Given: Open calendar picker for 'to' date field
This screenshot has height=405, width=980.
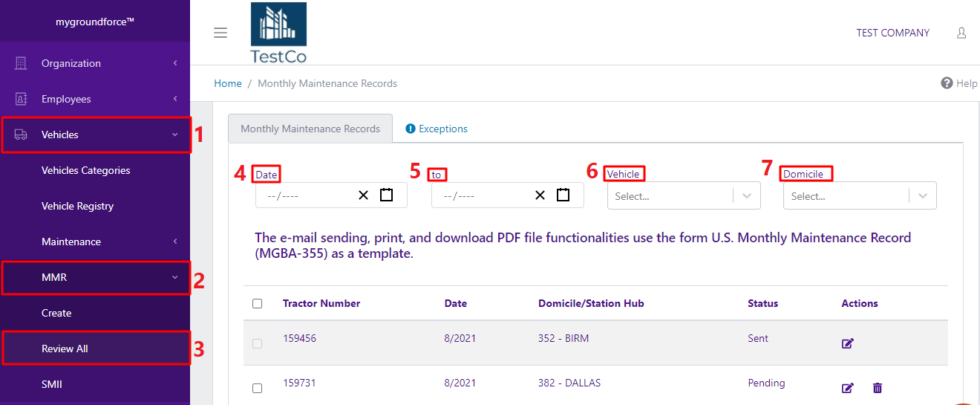Looking at the screenshot, I should click(563, 195).
